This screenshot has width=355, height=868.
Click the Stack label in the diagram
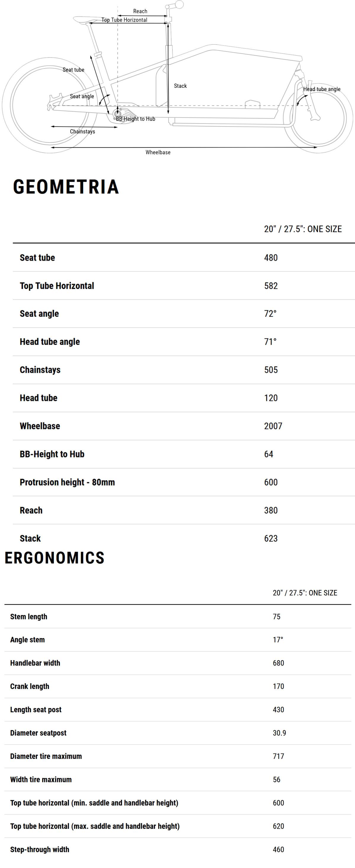pos(180,86)
